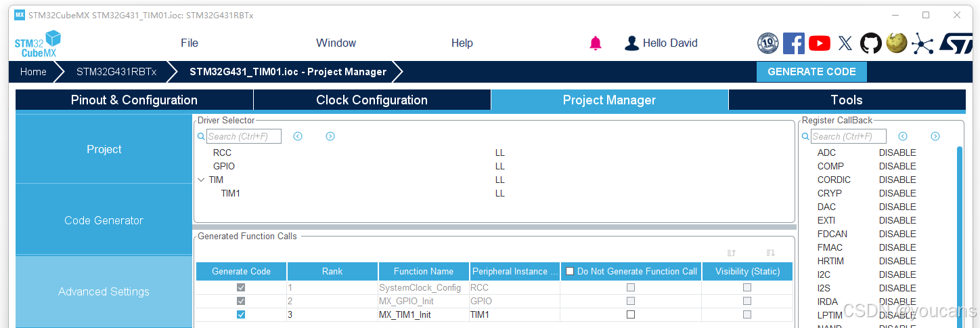This screenshot has width=980, height=328.
Task: Open the Facebook icon link
Action: [794, 43]
